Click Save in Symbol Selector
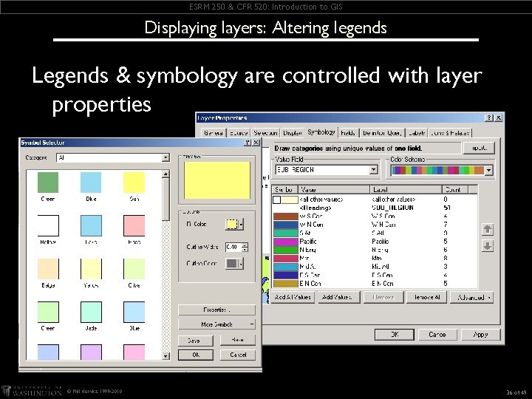This screenshot has height=399, width=532. (x=196, y=341)
